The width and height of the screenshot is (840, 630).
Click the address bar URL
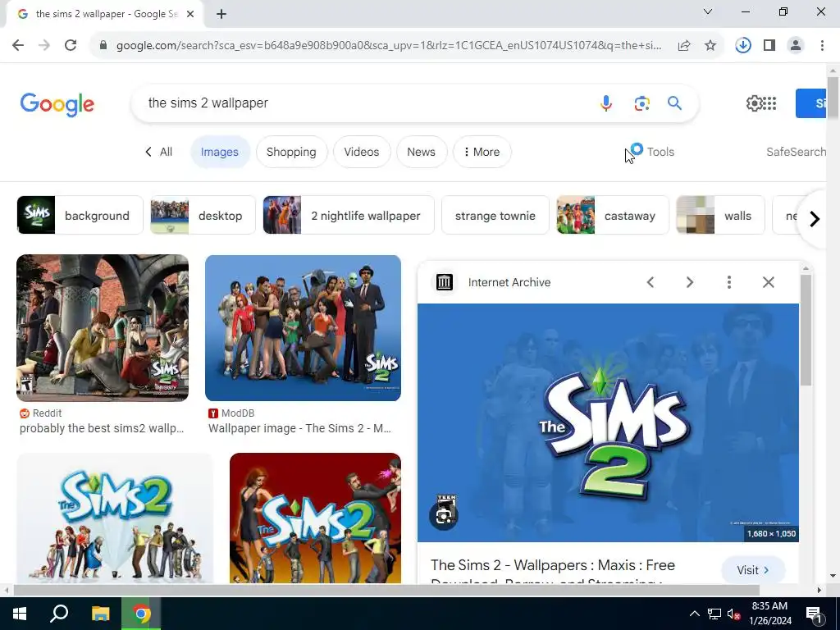(x=388, y=46)
